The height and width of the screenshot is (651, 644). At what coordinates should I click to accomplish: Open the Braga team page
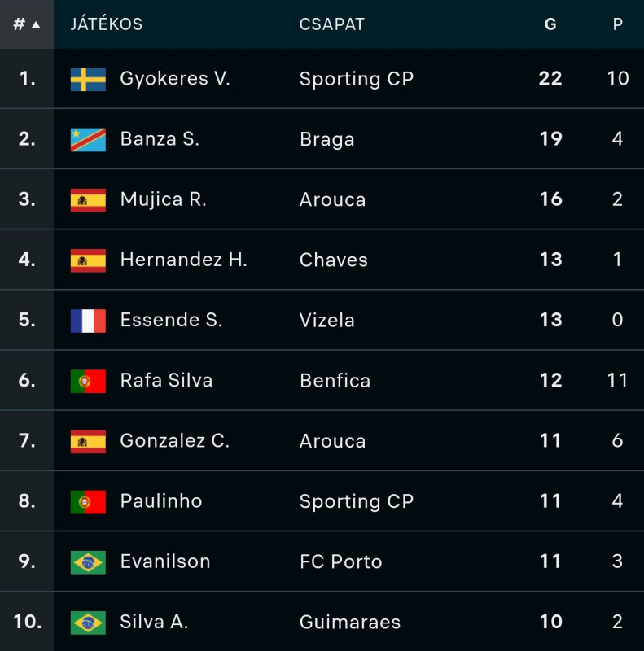pos(327,139)
